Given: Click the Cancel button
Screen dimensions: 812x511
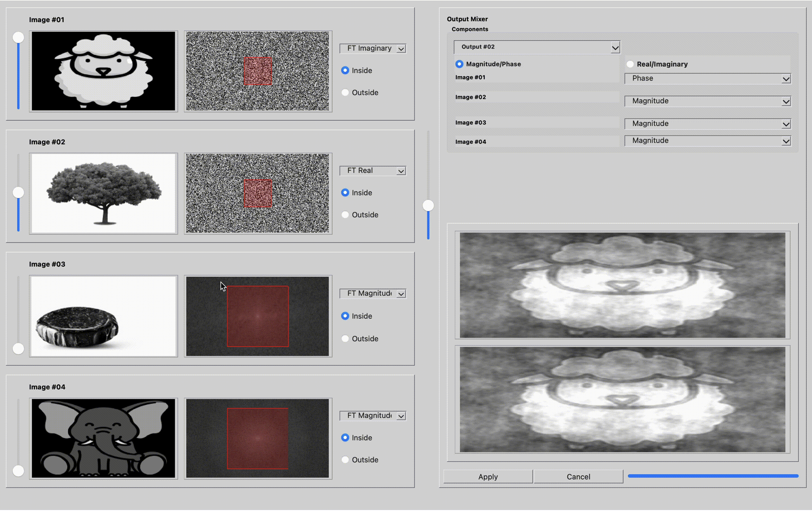Looking at the screenshot, I should click(x=578, y=476).
